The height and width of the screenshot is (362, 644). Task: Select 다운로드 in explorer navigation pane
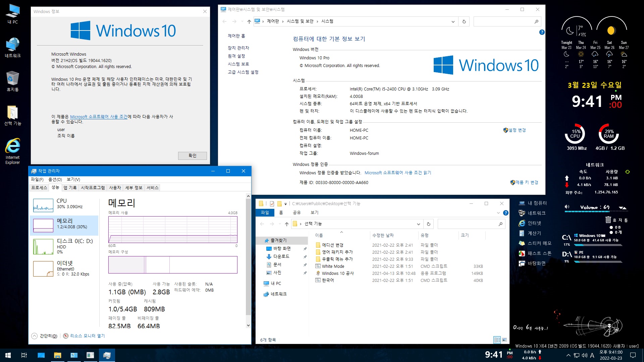281,256
